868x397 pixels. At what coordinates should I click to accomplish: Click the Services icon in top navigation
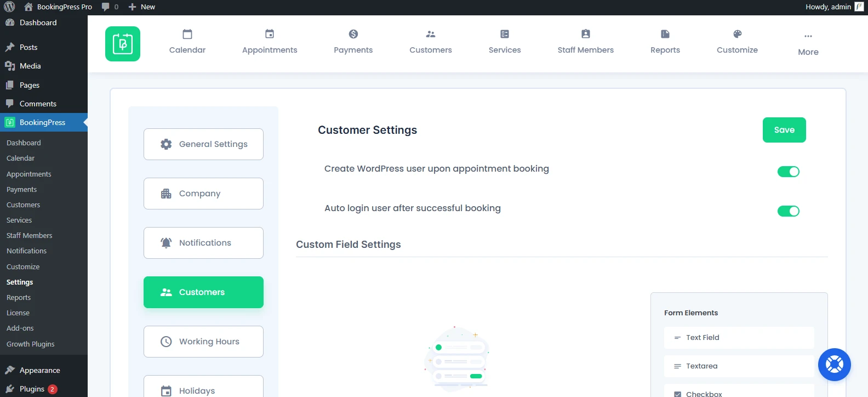505,34
